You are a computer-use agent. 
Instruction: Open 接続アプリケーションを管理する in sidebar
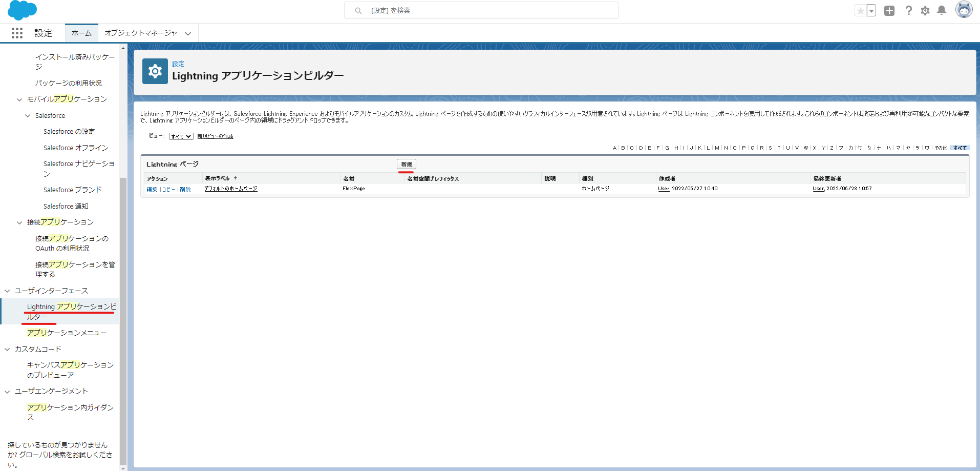(x=75, y=270)
